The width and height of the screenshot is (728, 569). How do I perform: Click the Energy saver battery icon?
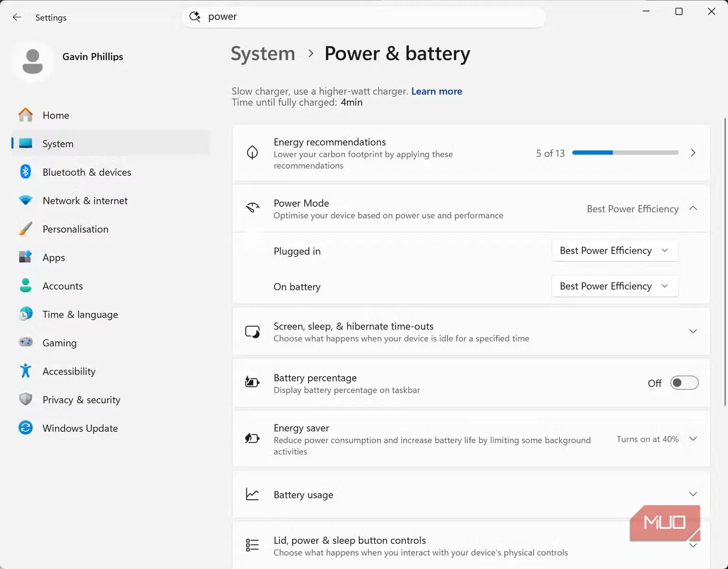252,438
